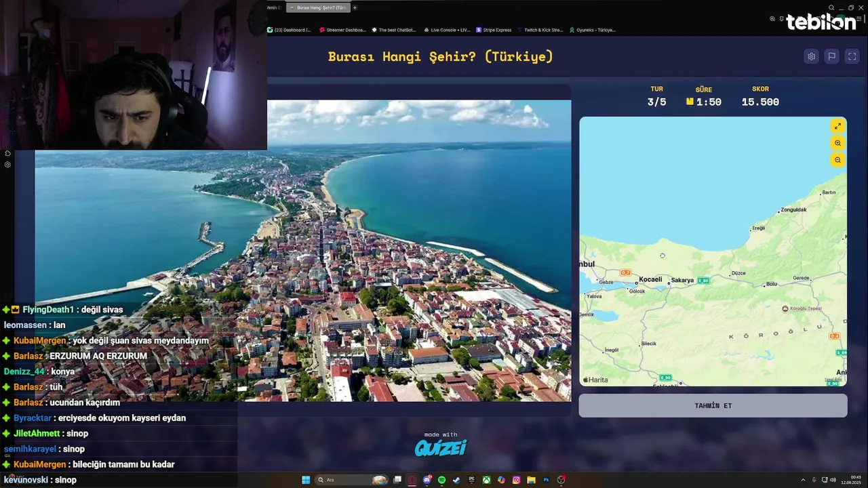
Task: Click Gerede on the map
Action: (801, 278)
